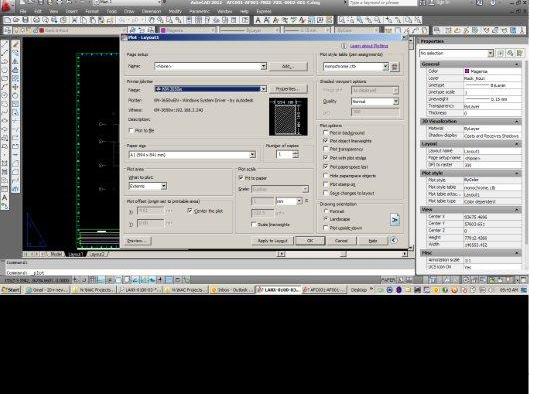This screenshot has width=536, height=402.
Task: Enable the Plot to file checkbox
Action: pos(131,131)
